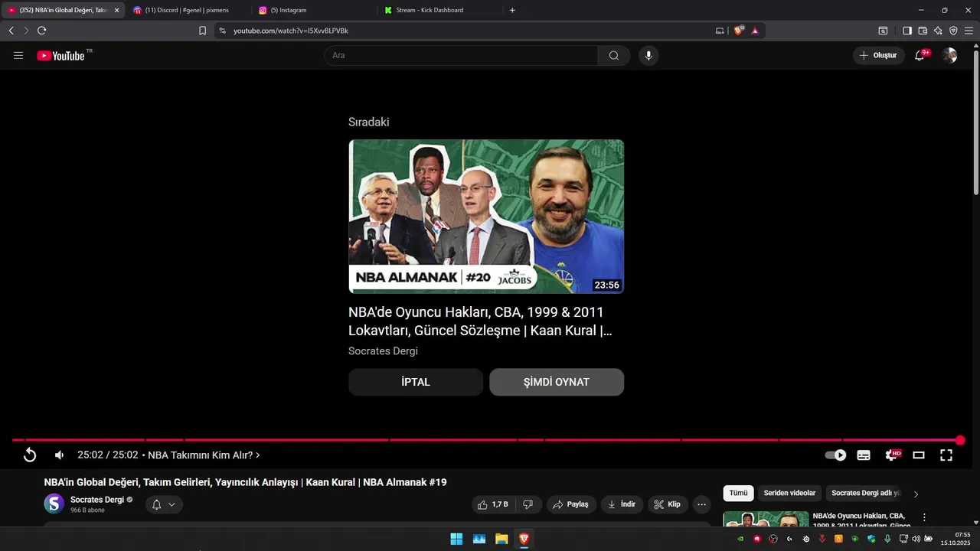Install app icon in address bar
This screenshot has height=551, width=980.
point(720,31)
